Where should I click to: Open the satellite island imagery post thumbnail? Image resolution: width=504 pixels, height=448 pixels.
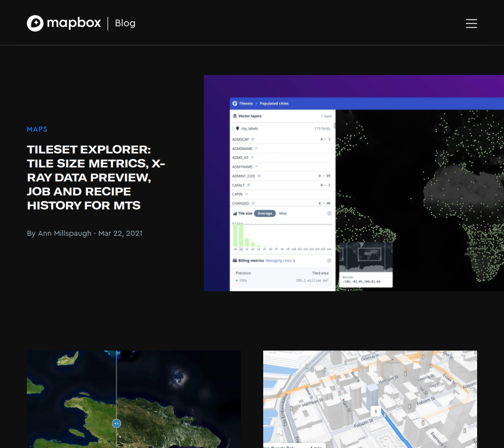pyautogui.click(x=134, y=399)
